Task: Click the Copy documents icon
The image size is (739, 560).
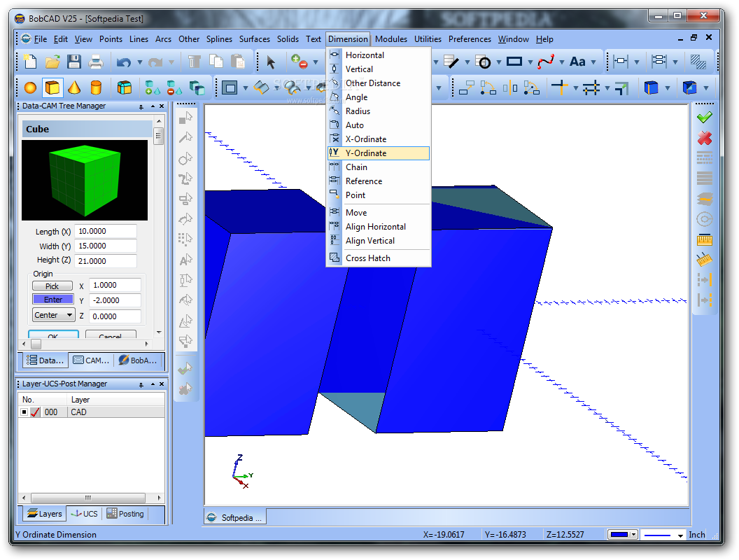Action: pos(216,62)
